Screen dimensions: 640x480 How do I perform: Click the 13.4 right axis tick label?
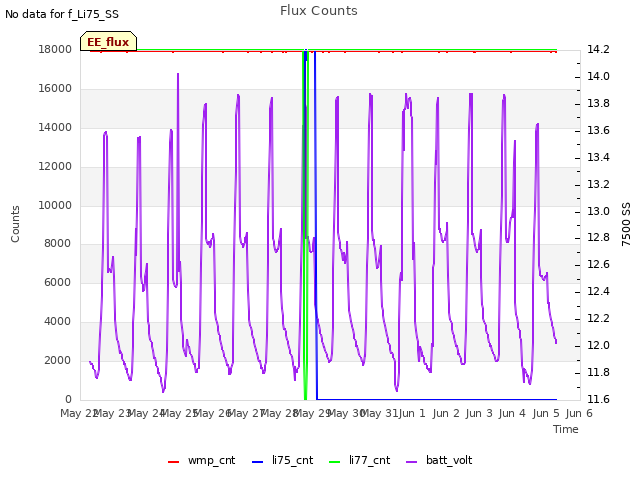[598, 157]
